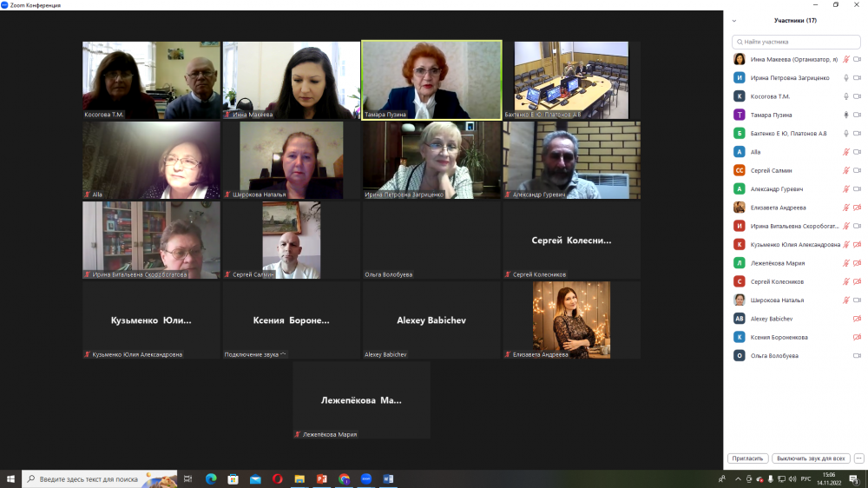Open the Windows Start menu
Image resolution: width=868 pixels, height=488 pixels.
pyautogui.click(x=10, y=478)
